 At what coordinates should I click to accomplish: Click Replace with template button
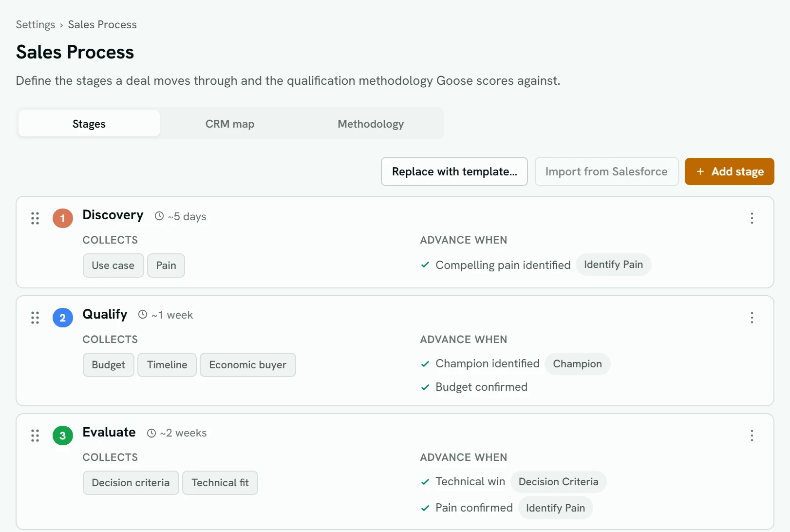(x=454, y=171)
